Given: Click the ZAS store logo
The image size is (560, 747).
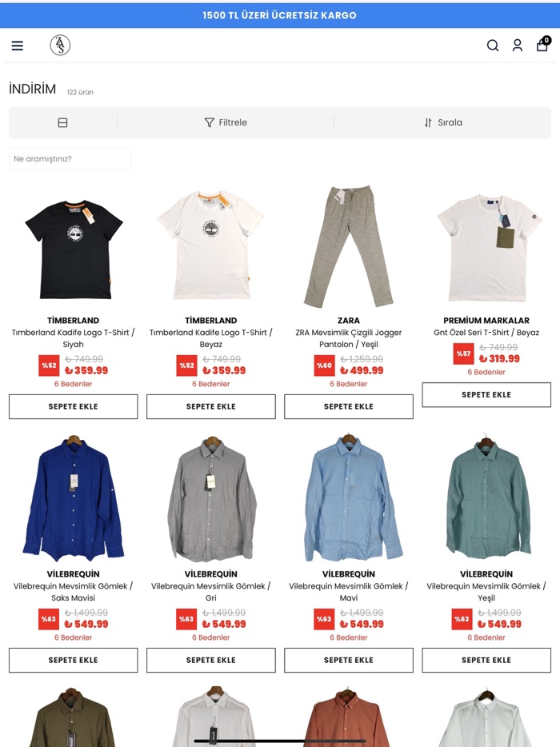Looking at the screenshot, I should 60,46.
